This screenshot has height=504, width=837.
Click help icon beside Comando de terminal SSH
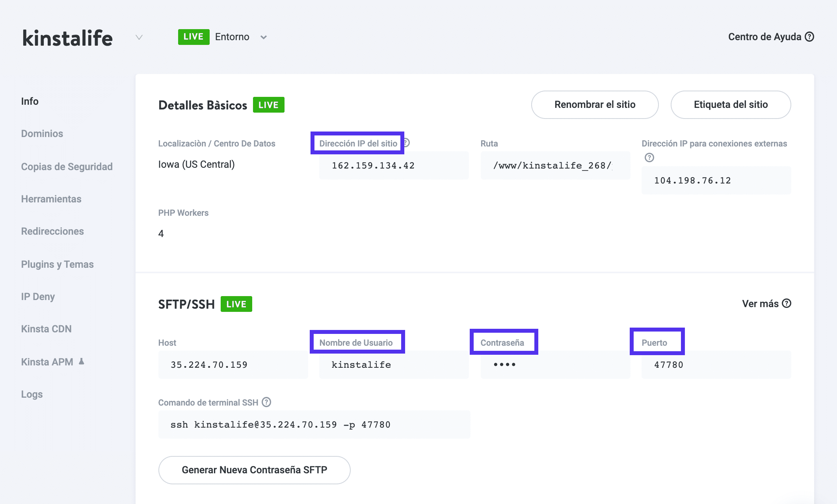266,402
